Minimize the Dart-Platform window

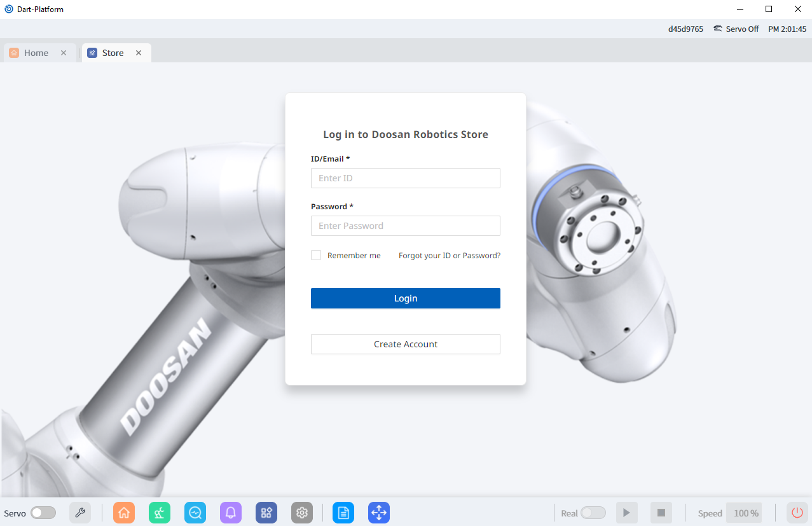click(x=740, y=9)
